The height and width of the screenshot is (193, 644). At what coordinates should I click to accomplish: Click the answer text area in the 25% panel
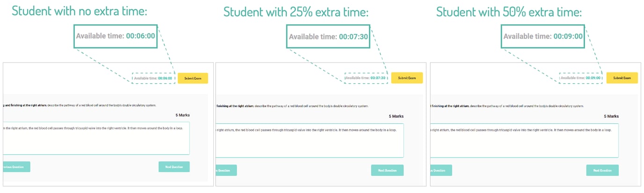click(309, 140)
